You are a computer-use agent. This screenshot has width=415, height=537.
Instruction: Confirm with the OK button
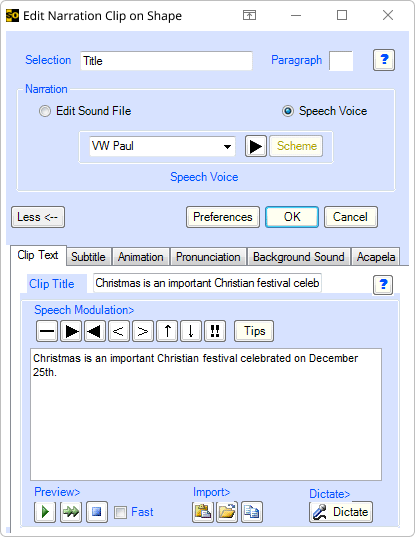click(x=292, y=217)
